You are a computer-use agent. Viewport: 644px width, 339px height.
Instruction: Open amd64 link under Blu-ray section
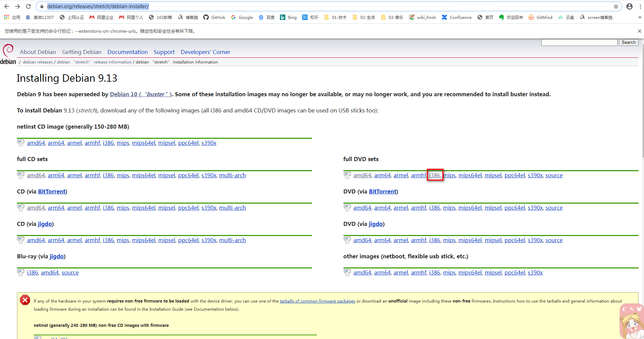[x=50, y=272]
